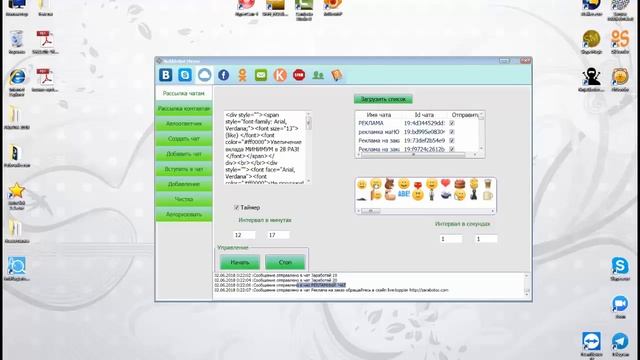
Task: Click first seconds interval field
Action: coord(451,239)
